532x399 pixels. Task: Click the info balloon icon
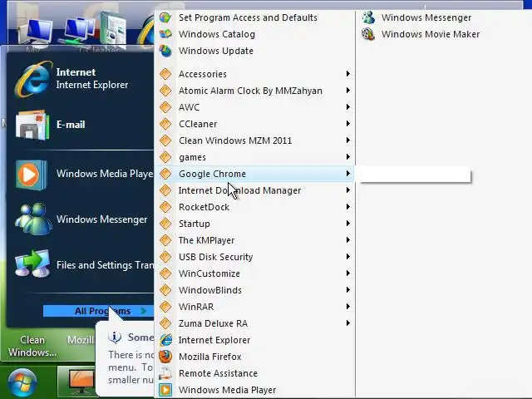pos(115,337)
